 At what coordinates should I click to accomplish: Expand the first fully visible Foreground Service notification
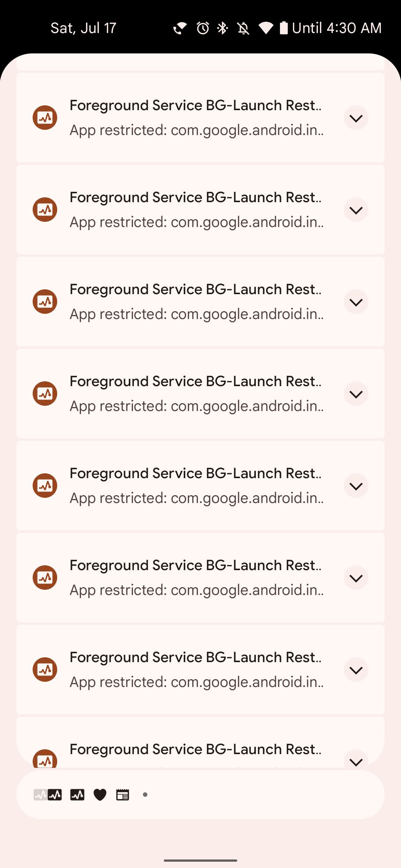click(356, 118)
